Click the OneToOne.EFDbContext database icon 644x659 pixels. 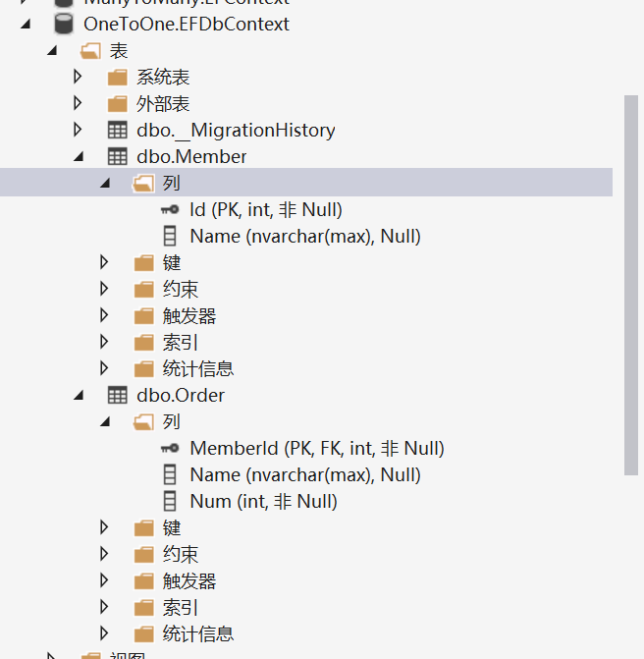click(x=64, y=24)
